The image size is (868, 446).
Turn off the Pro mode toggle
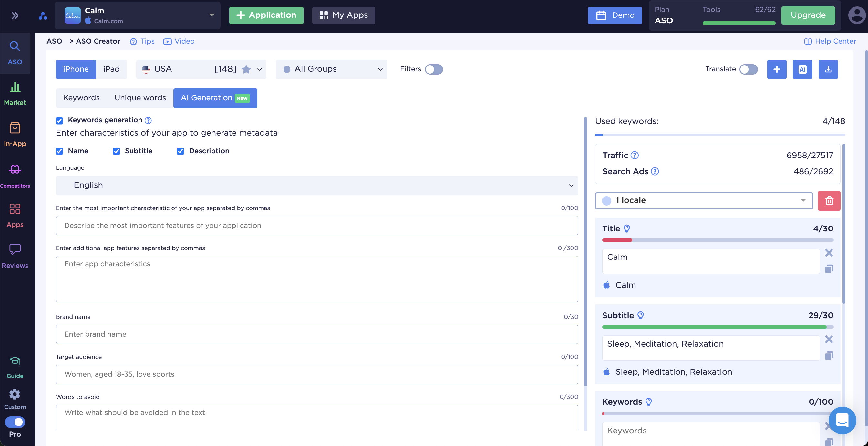tap(15, 422)
